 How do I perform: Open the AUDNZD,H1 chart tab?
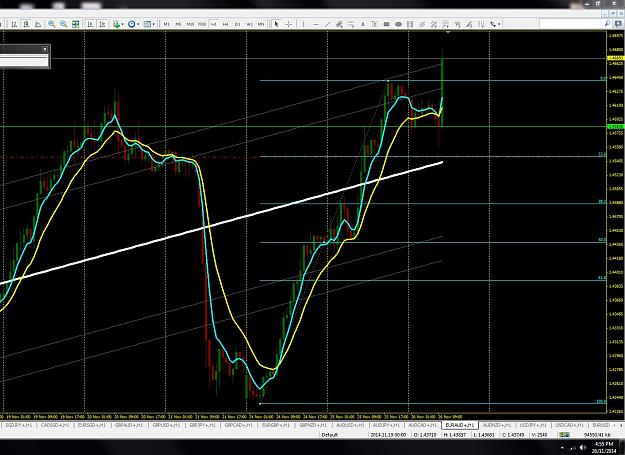click(x=497, y=426)
